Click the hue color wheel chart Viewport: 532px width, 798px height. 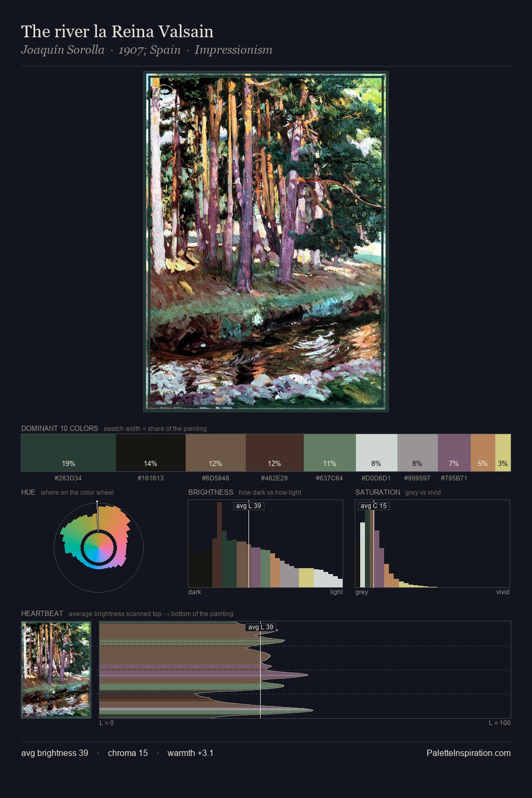click(x=98, y=547)
